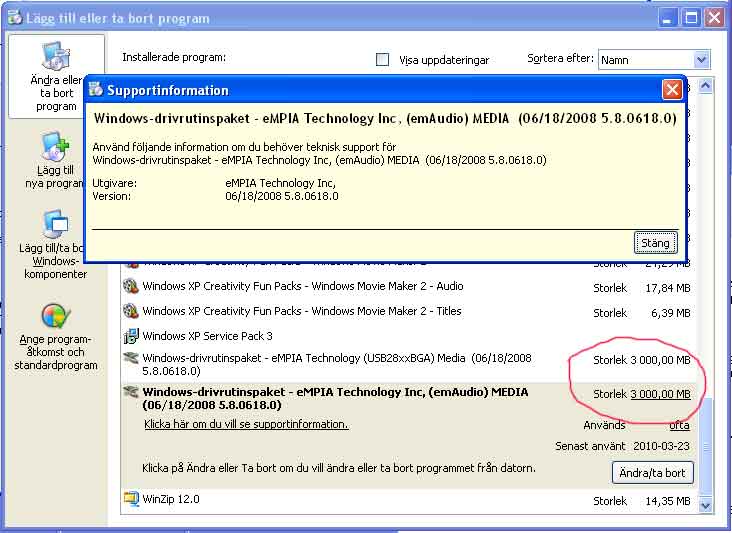Click size value 14,35 MB
The image size is (732, 533).
(x=668, y=501)
